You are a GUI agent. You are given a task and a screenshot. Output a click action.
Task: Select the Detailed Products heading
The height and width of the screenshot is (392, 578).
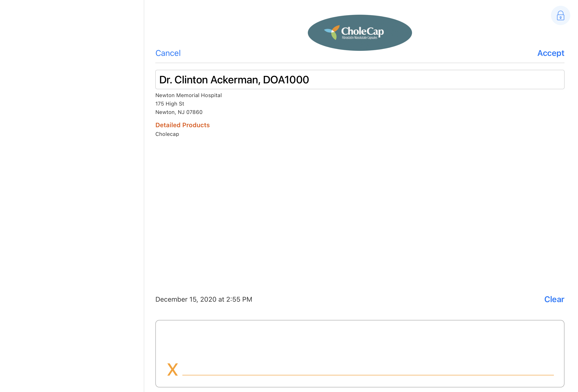pos(182,125)
